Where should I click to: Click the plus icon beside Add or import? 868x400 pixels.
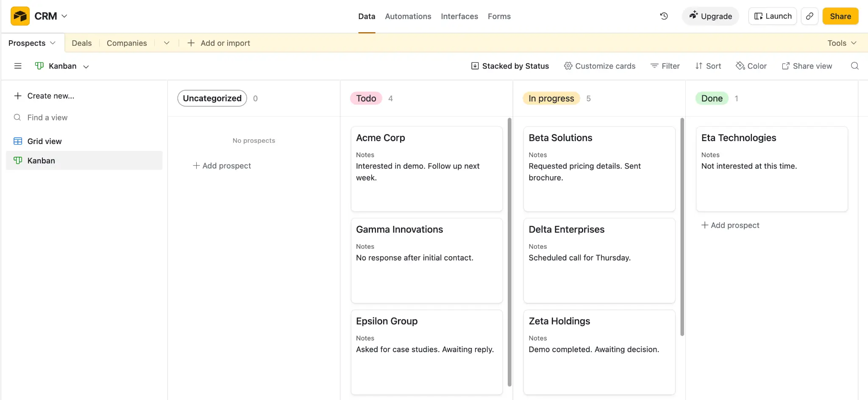[191, 43]
